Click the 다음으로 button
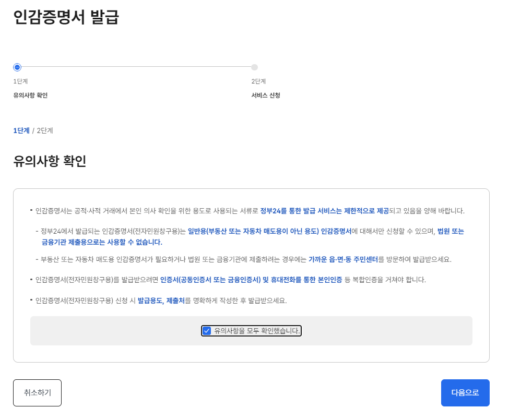This screenshot has height=420, width=509. pyautogui.click(x=465, y=392)
